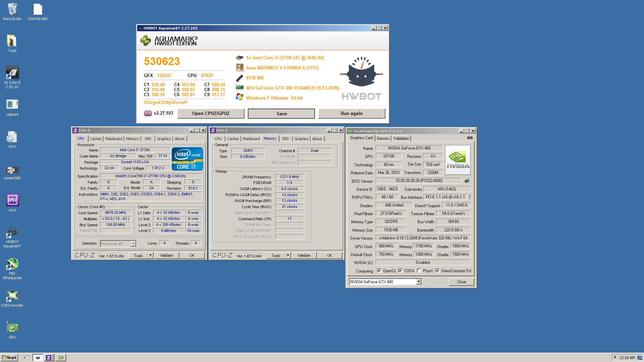This screenshot has width=644, height=362.
Task: Click OK in memory CPU-Z window
Action: click(x=329, y=255)
